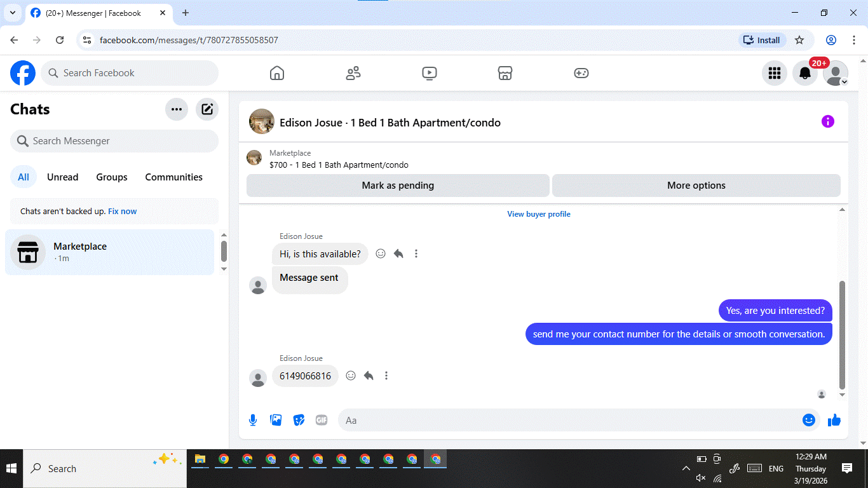
Task: Open the browser tab search dropdown
Action: click(12, 13)
